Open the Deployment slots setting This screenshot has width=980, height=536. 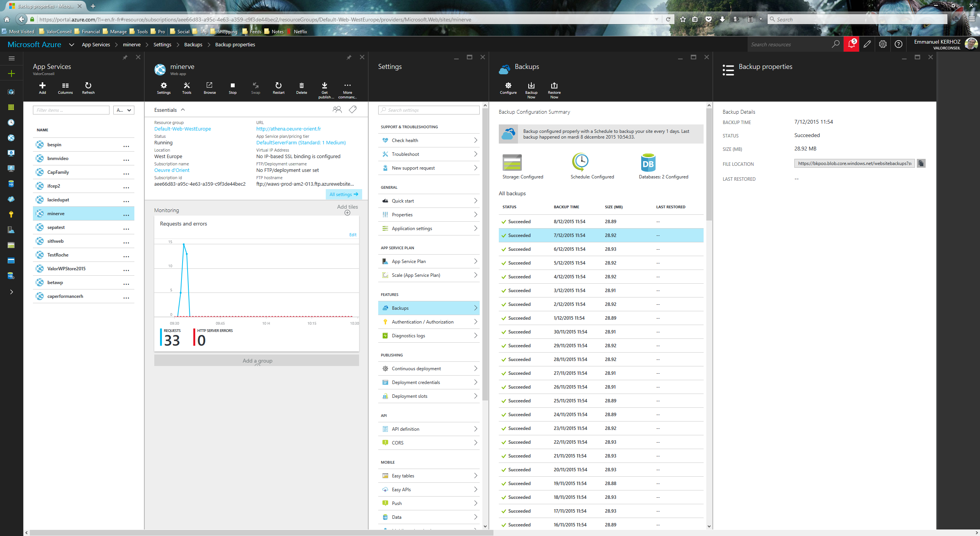429,396
